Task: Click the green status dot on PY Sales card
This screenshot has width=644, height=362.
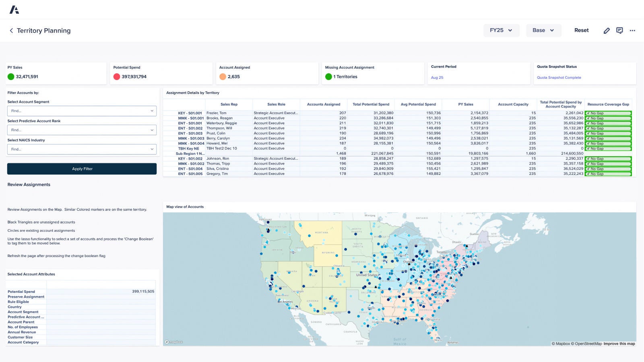Action: [x=10, y=76]
